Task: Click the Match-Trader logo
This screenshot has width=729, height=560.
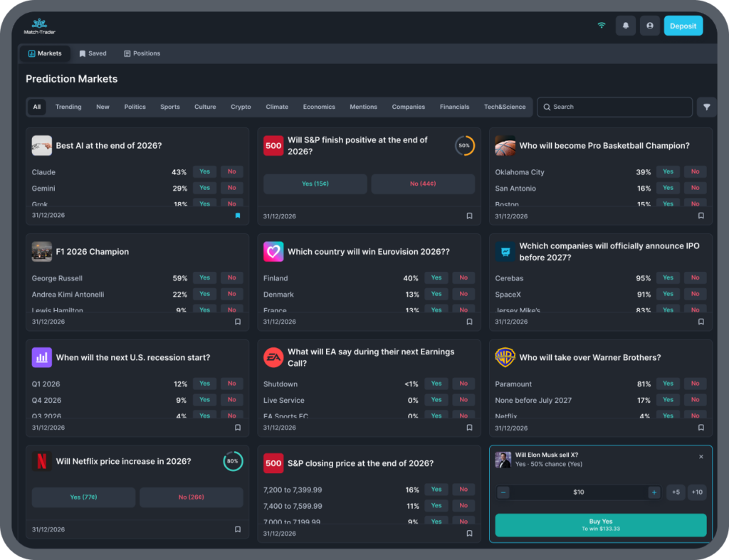Action: (x=40, y=26)
